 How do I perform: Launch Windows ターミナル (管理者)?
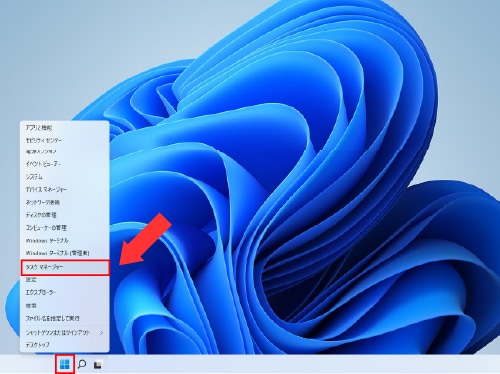(65, 253)
